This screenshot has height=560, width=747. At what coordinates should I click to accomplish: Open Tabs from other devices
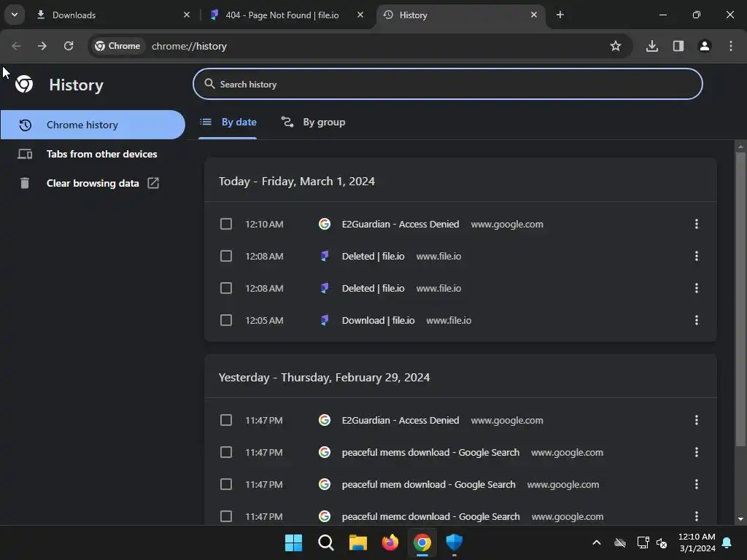coord(93,155)
